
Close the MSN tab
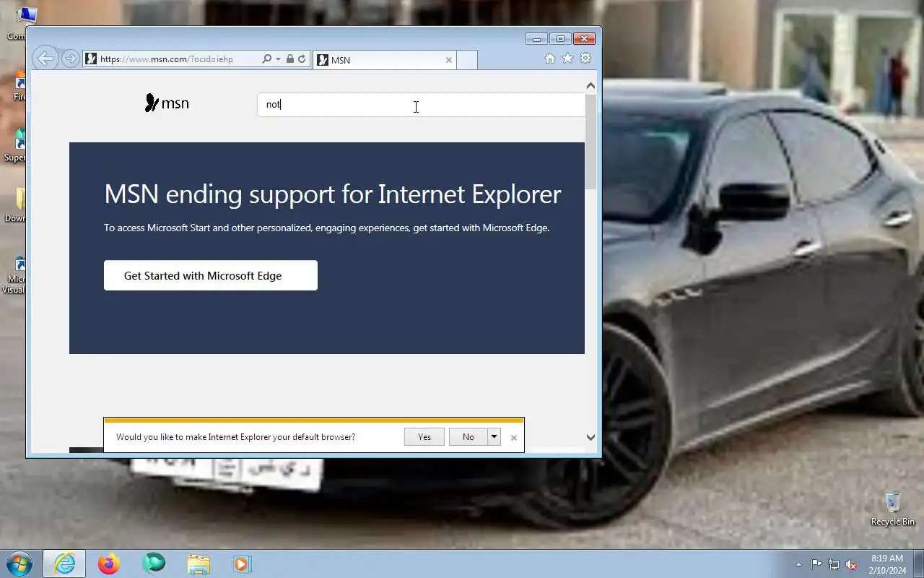(x=448, y=60)
